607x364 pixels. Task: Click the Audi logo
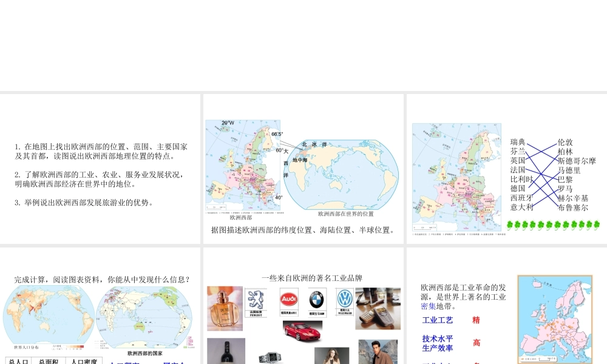pos(289,300)
